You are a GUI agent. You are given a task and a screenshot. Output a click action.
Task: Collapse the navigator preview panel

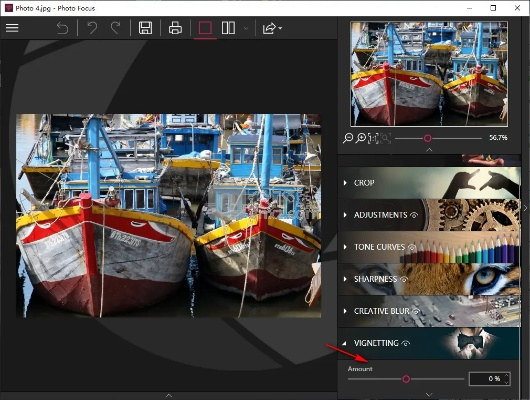[x=429, y=149]
